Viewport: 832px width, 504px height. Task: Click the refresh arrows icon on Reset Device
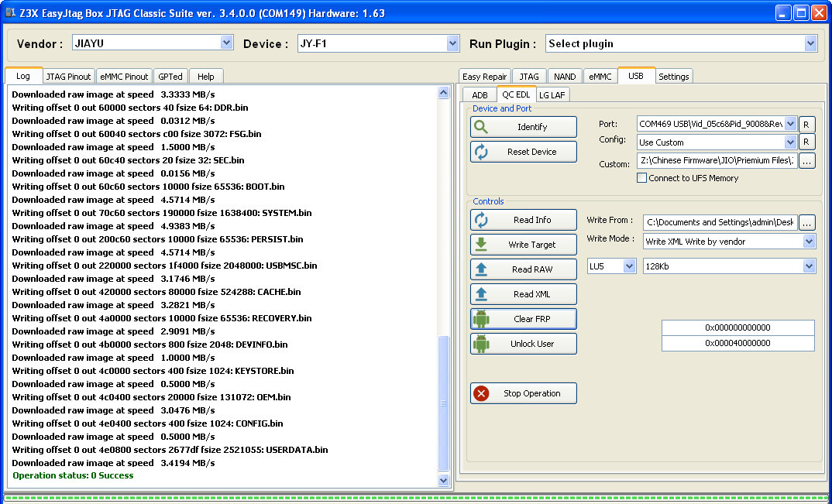pos(481,152)
